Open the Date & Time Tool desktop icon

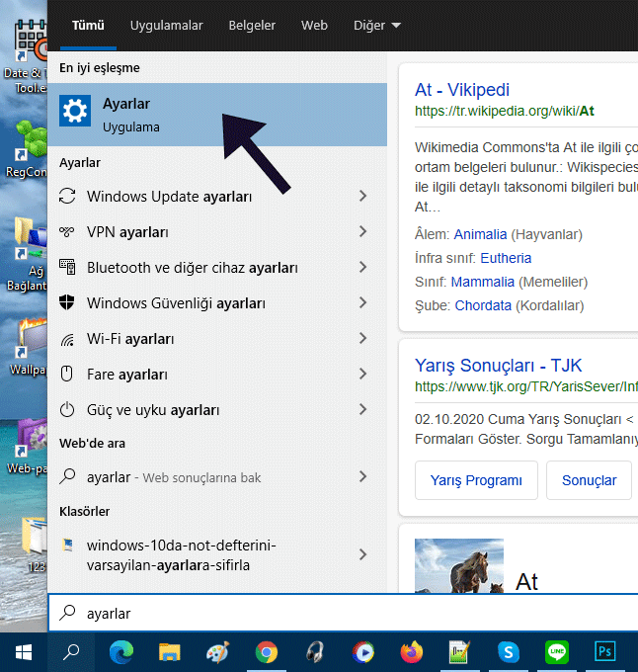(26, 55)
